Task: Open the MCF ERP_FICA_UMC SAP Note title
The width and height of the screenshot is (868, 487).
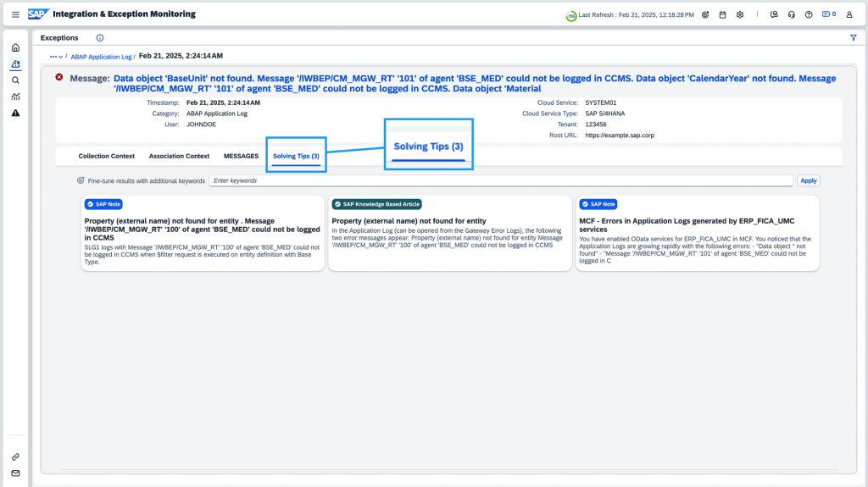Action: (x=687, y=224)
